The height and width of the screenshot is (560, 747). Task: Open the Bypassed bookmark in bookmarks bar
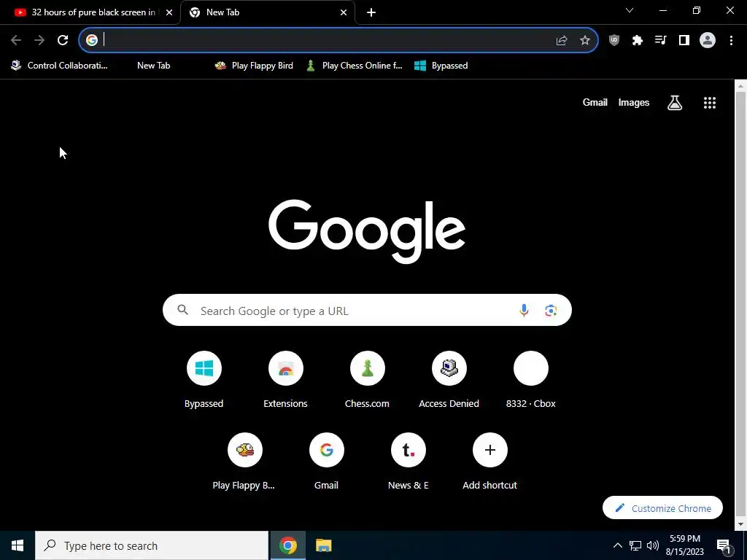[x=441, y=66]
